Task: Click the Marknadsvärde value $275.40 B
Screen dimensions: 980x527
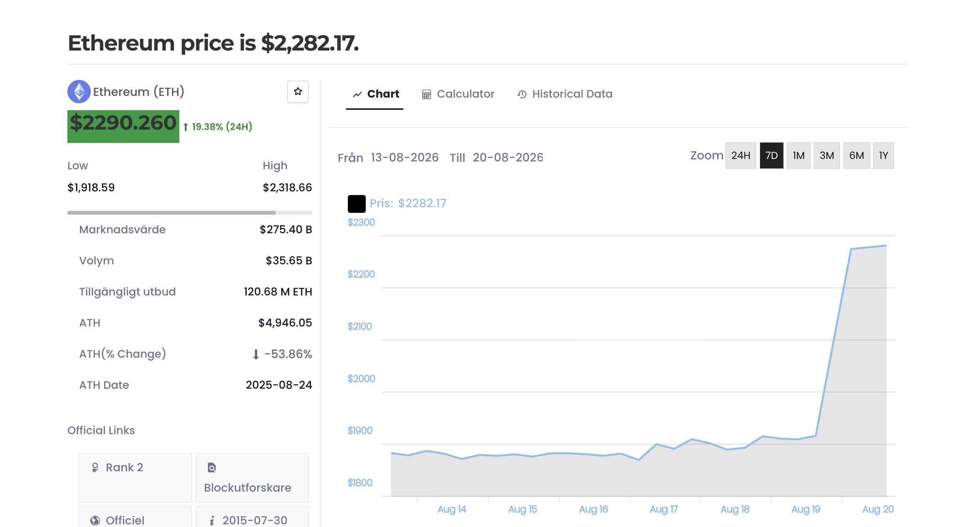Action: tap(286, 229)
